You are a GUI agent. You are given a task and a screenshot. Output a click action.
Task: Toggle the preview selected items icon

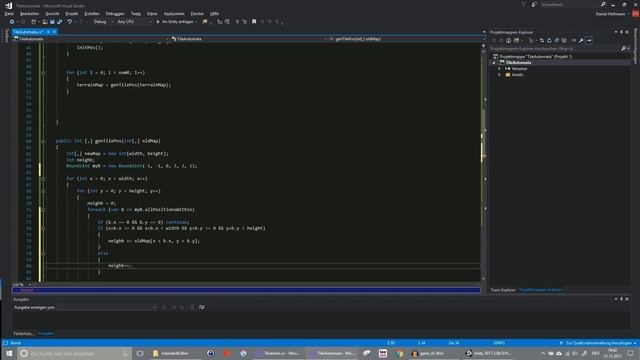click(589, 40)
